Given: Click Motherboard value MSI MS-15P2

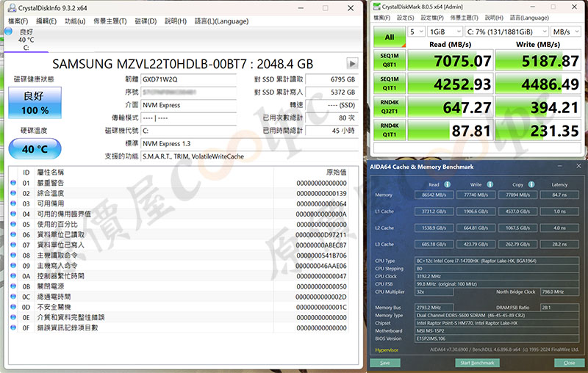Looking at the screenshot, I should click(x=497, y=330).
